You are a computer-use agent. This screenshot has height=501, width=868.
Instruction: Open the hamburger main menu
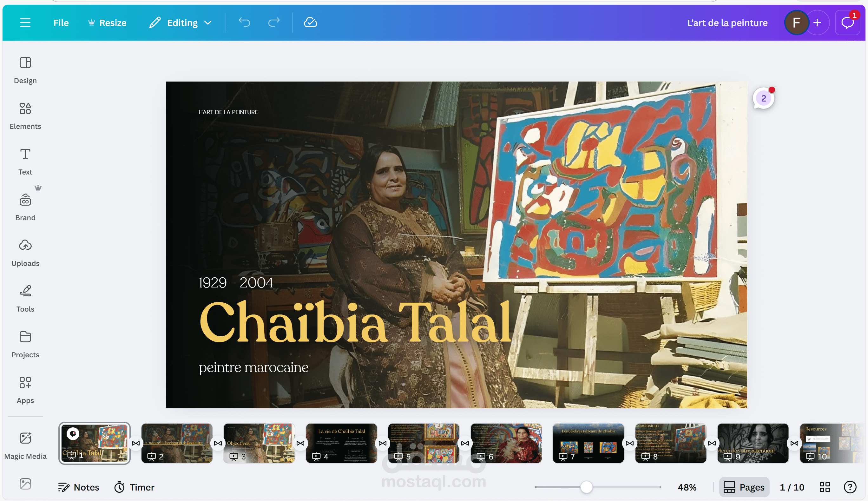pos(25,23)
